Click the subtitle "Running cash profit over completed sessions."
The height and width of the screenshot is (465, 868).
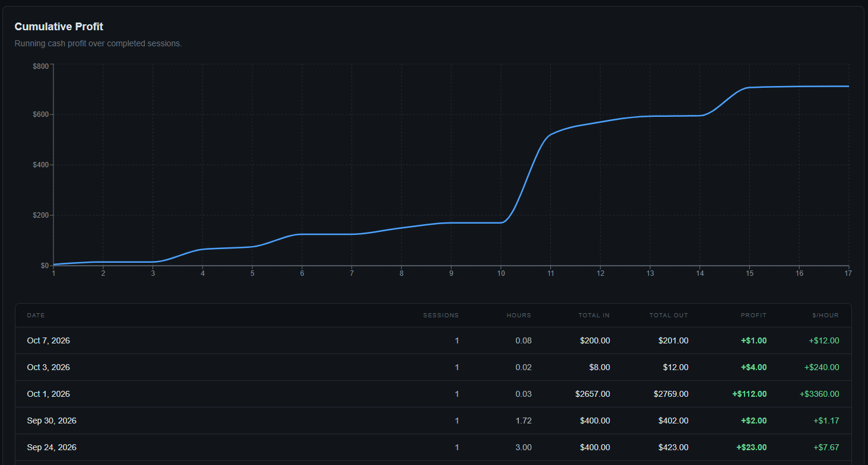(98, 43)
